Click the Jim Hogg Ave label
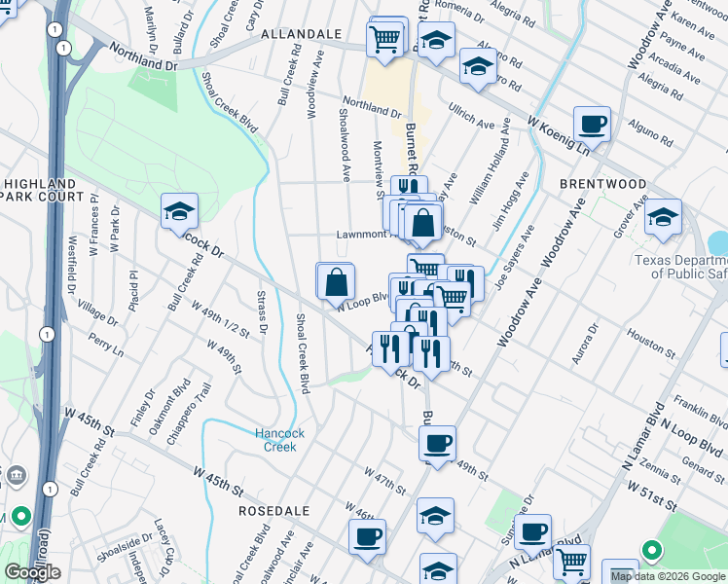The height and width of the screenshot is (584, 728). 511,201
